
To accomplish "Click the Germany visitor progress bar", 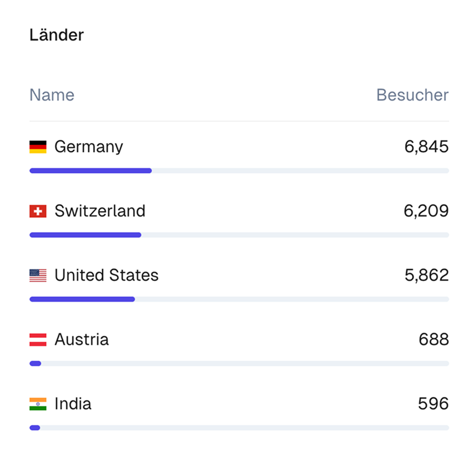I will click(x=239, y=171).
